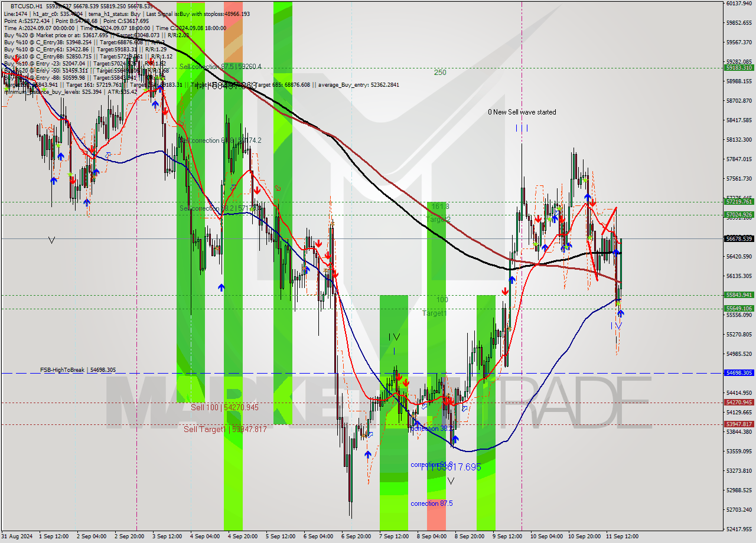Click the 53273.810 price axis value
The width and height of the screenshot is (756, 543).
[739, 470]
